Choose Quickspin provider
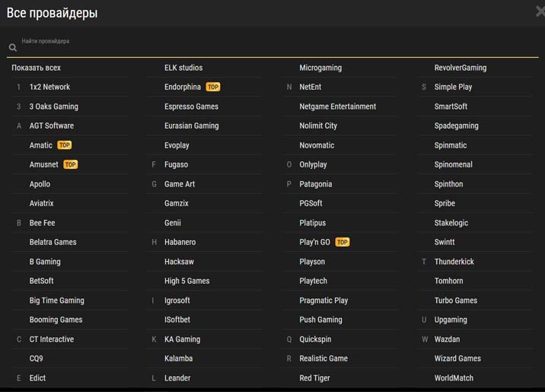This screenshot has height=392, width=545. click(x=315, y=339)
